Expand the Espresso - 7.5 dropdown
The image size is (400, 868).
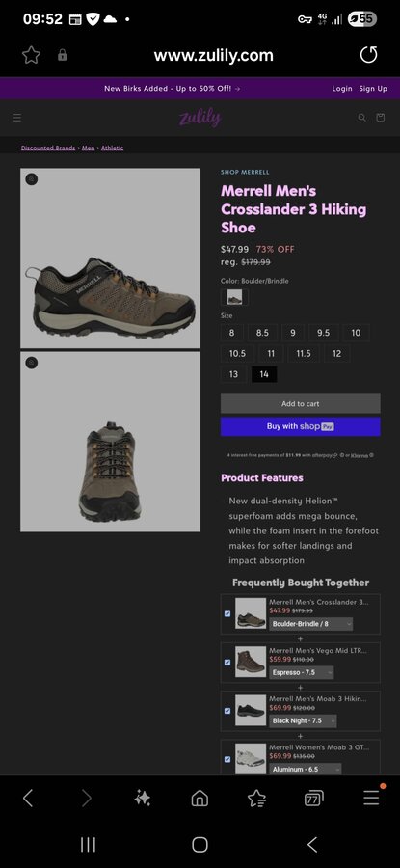pos(302,672)
